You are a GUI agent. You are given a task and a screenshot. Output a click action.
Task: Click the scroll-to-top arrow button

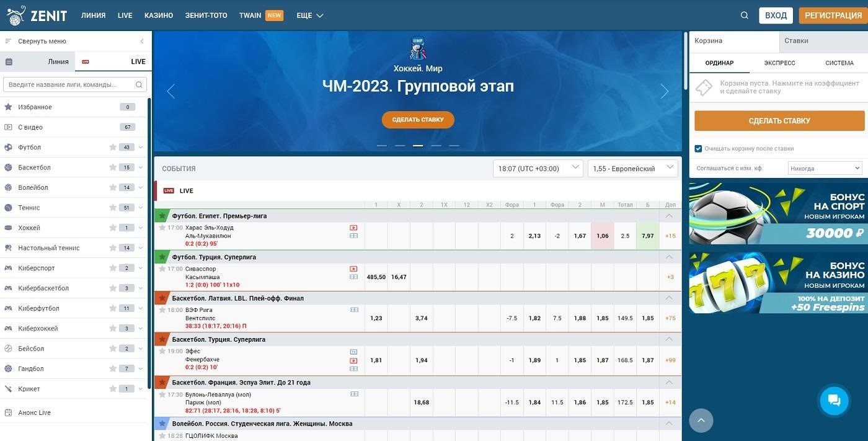(x=701, y=421)
